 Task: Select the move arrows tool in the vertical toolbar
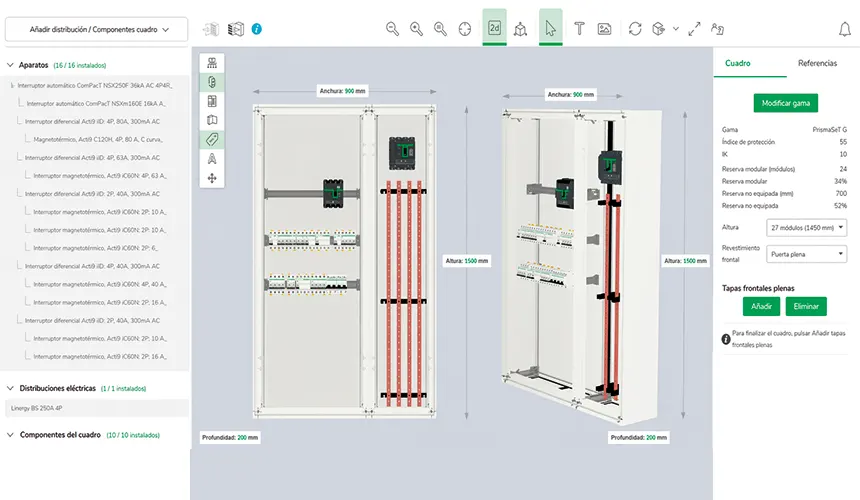(x=212, y=178)
